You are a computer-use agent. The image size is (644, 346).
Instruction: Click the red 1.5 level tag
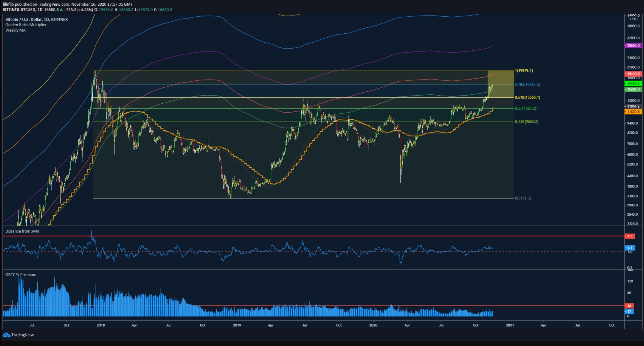click(x=629, y=236)
